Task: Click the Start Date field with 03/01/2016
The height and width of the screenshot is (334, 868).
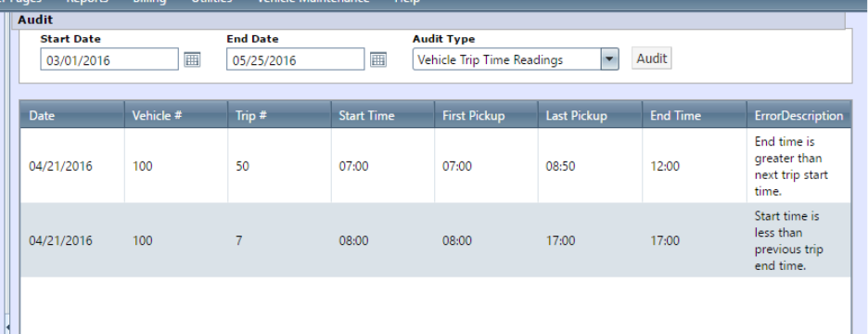Action: coord(109,59)
